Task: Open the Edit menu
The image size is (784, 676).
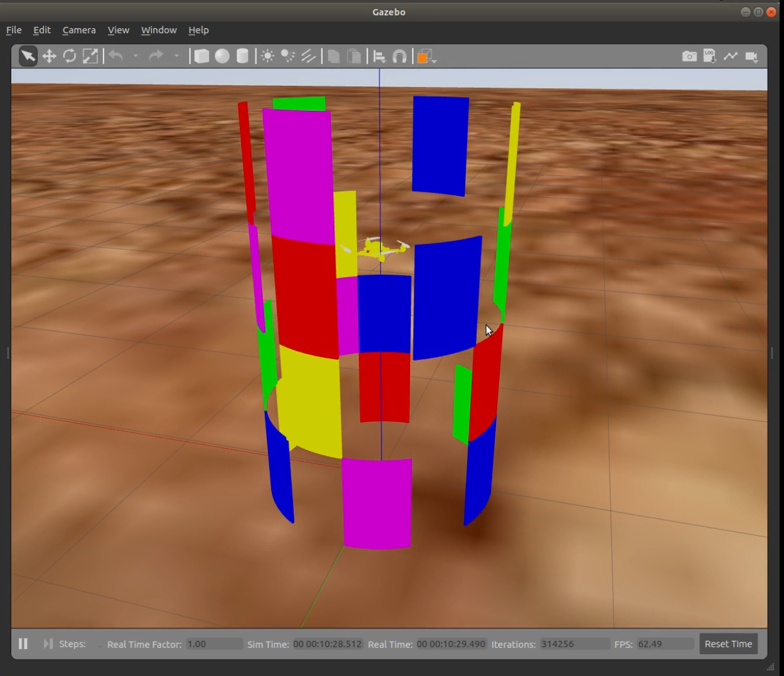Action: click(42, 30)
